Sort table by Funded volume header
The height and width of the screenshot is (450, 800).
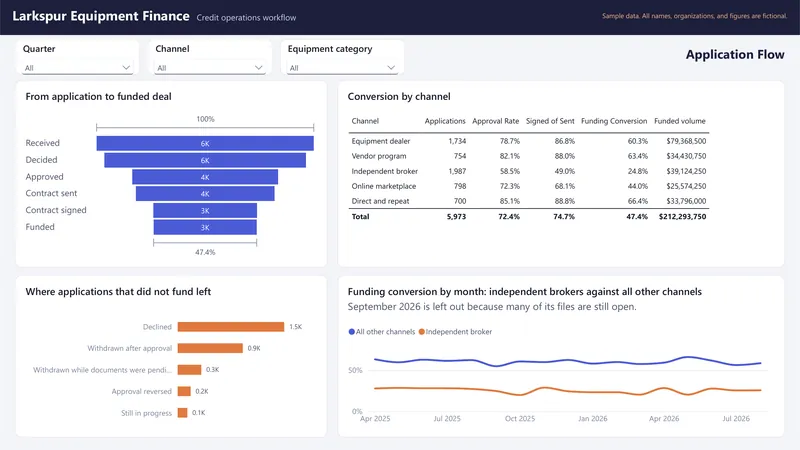pyautogui.click(x=680, y=121)
